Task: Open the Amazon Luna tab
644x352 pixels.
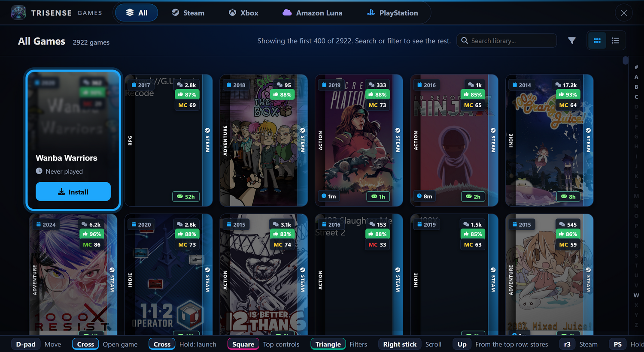Action: (x=313, y=13)
